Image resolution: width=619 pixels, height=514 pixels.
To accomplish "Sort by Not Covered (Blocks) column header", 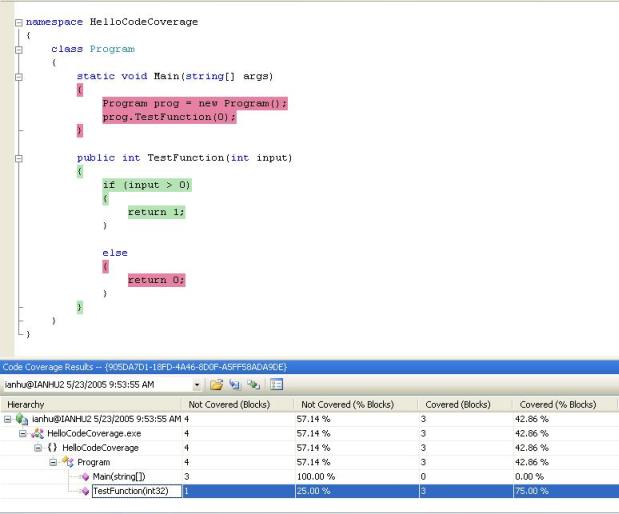I will point(238,405).
